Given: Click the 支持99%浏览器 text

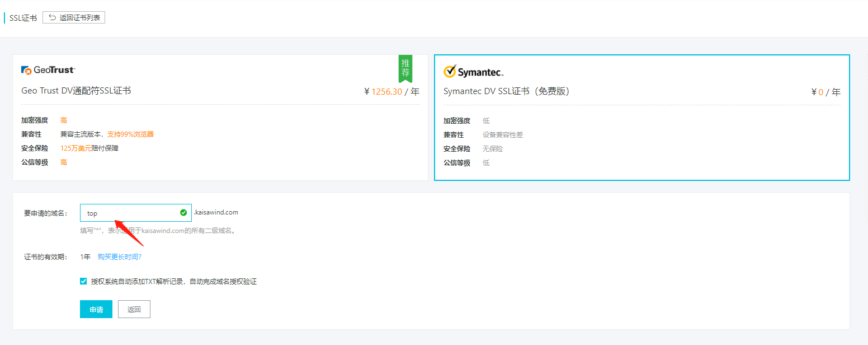Looking at the screenshot, I should pos(130,134).
